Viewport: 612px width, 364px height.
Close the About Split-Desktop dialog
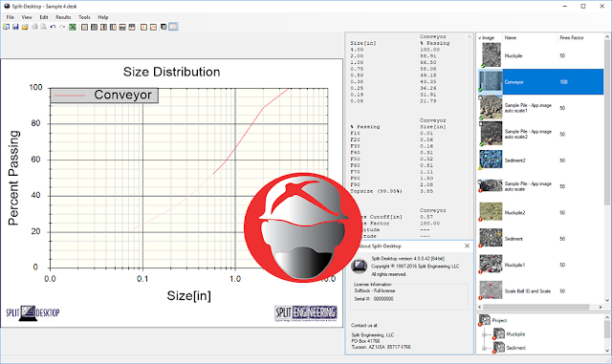click(x=467, y=246)
